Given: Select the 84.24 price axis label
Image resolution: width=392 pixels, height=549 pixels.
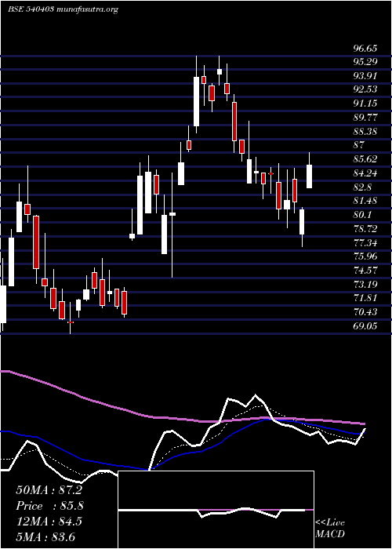Looking at the screenshot, I should [x=365, y=173].
